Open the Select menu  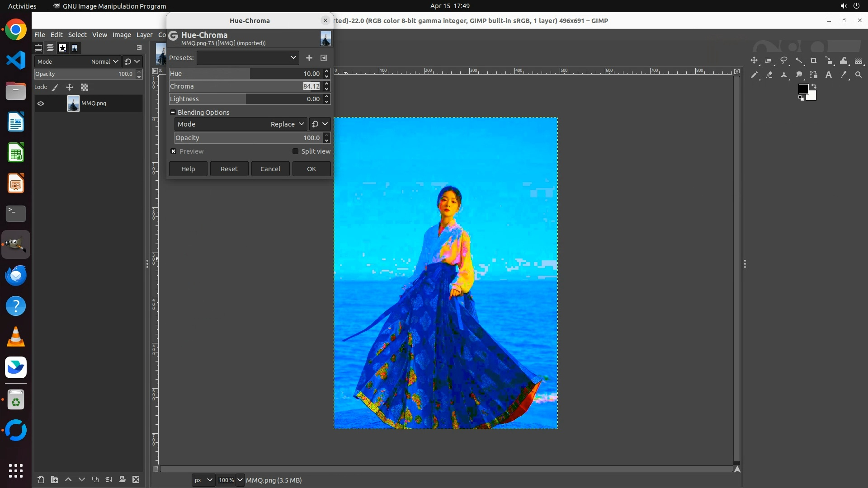point(77,35)
